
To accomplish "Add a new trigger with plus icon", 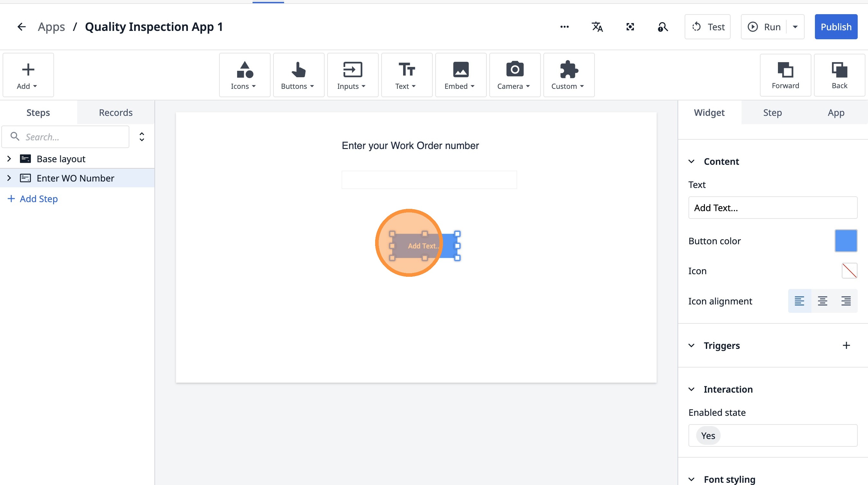I will click(846, 345).
